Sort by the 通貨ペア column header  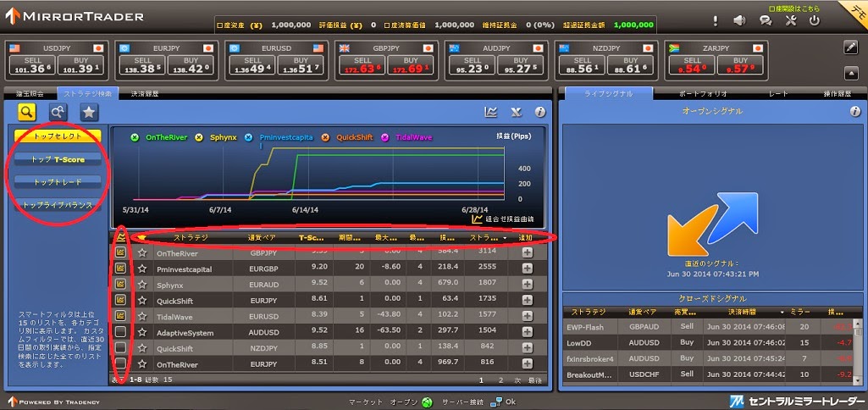coord(263,238)
